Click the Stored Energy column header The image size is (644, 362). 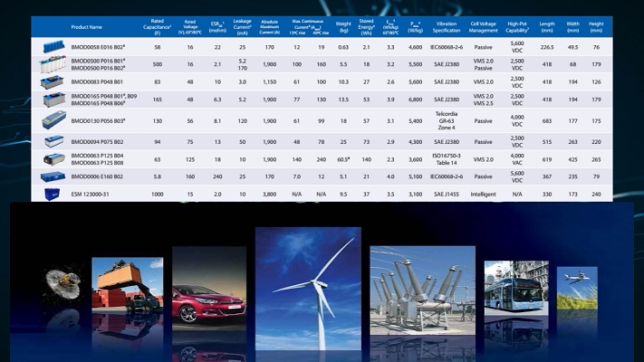point(366,27)
